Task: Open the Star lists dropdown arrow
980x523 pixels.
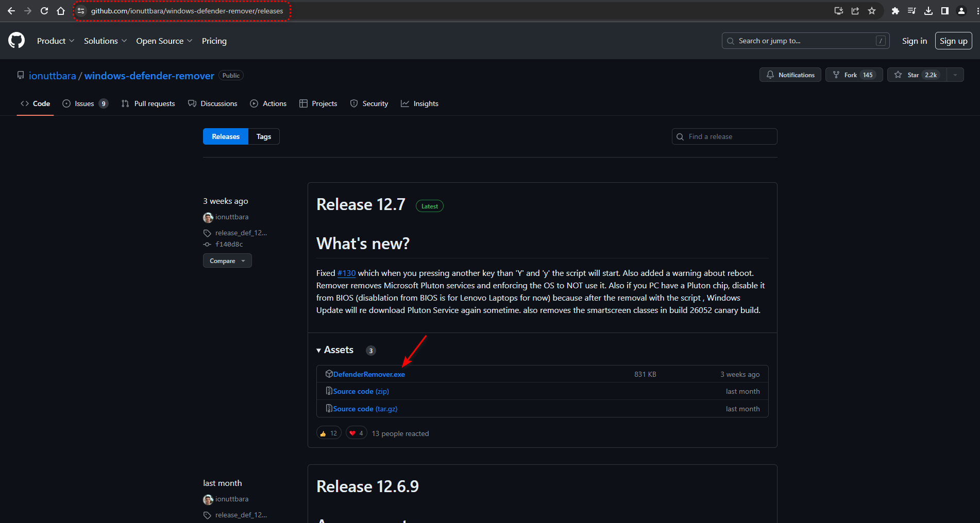Action: tap(955, 75)
